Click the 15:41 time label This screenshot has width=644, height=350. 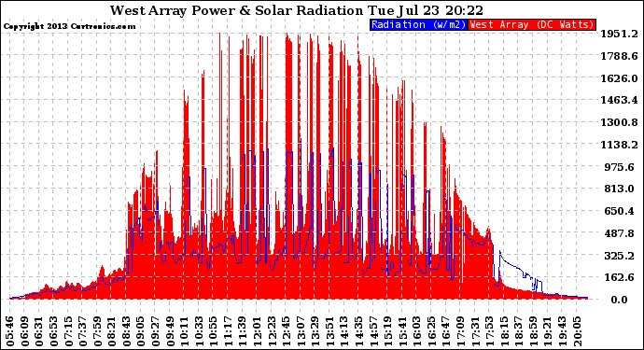pyautogui.click(x=402, y=331)
